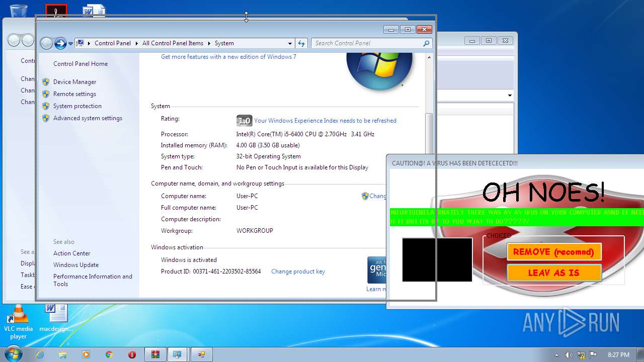
Task: Click the volume speaker tray icon
Action: tap(569, 355)
